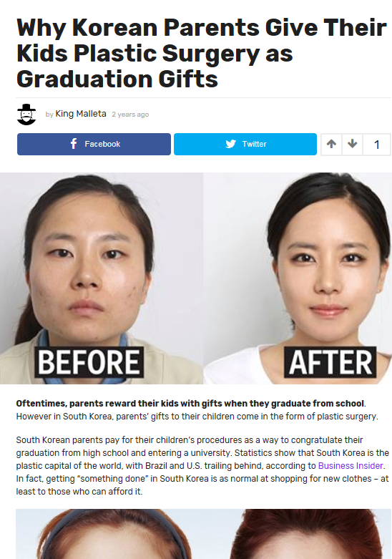The width and height of the screenshot is (392, 559).
Task: Click the BEFORE label on the image
Action: [89, 362]
